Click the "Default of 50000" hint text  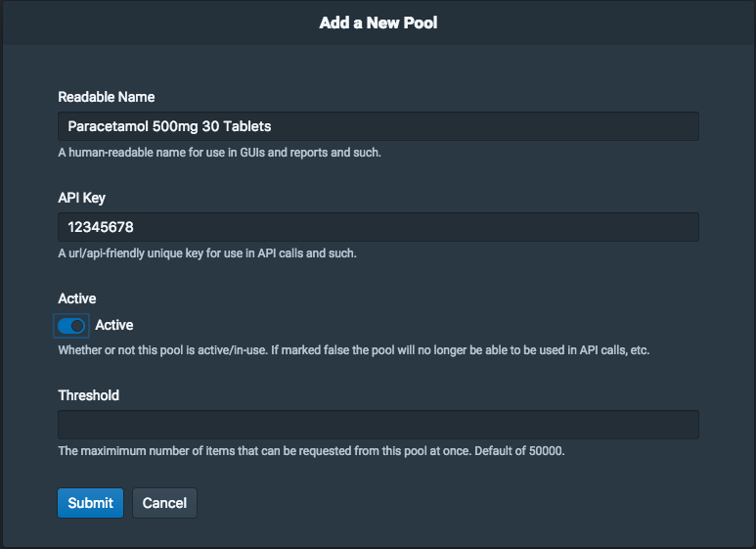tap(519, 451)
